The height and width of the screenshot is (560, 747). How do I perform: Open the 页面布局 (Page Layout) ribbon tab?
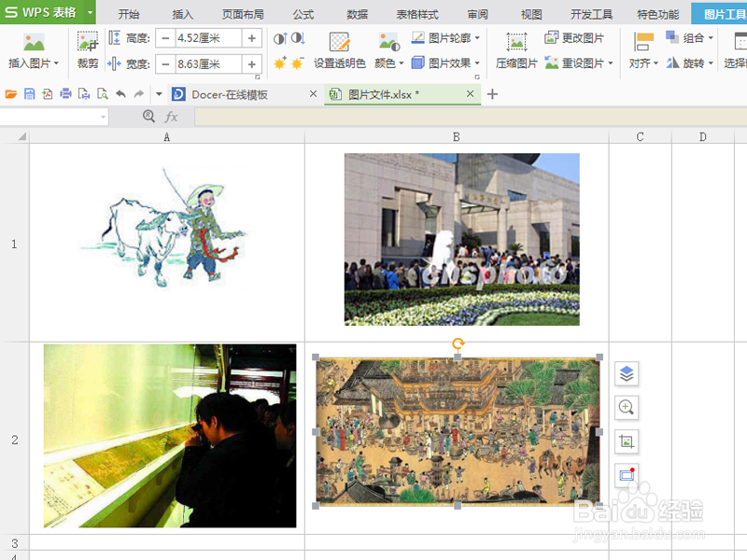coord(243,14)
